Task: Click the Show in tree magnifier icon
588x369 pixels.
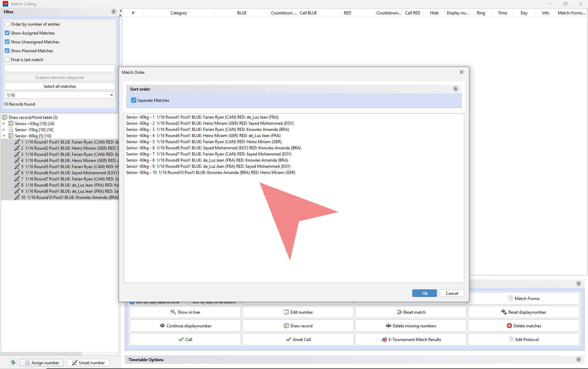Action: point(173,312)
